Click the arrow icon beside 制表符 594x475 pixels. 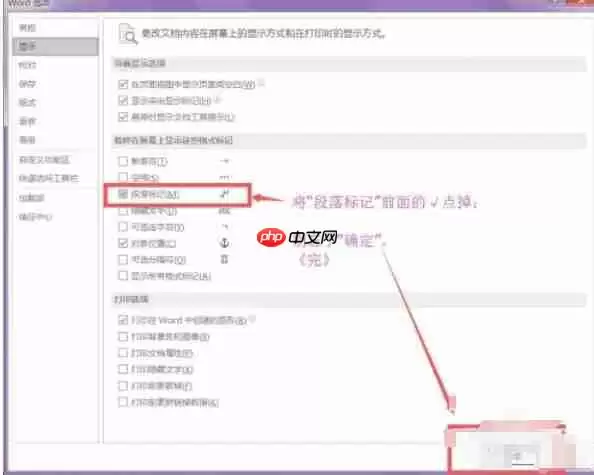225,161
